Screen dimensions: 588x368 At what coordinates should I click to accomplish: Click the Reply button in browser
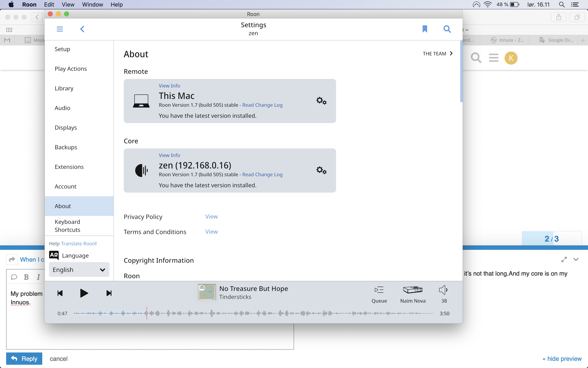pyautogui.click(x=24, y=359)
